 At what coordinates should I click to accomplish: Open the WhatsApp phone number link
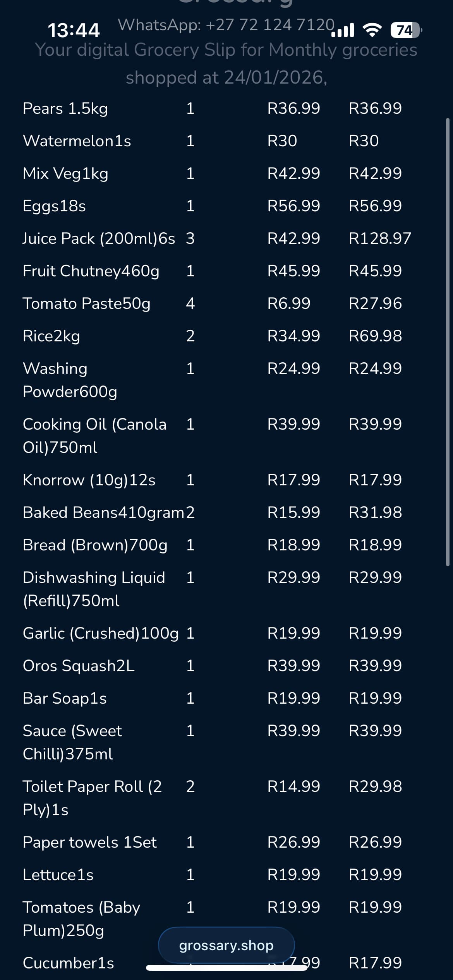[x=226, y=25]
